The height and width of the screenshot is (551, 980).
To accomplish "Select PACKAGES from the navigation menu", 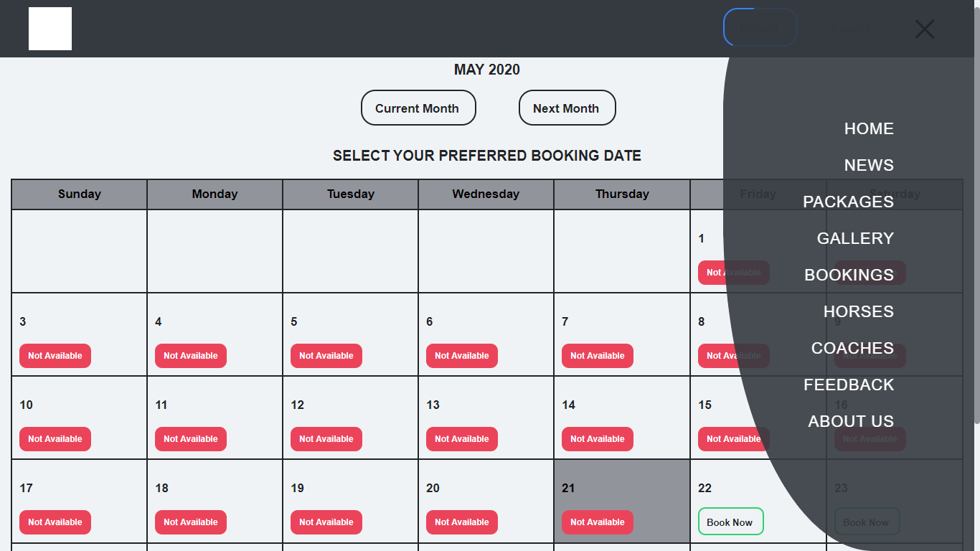I will click(x=848, y=202).
